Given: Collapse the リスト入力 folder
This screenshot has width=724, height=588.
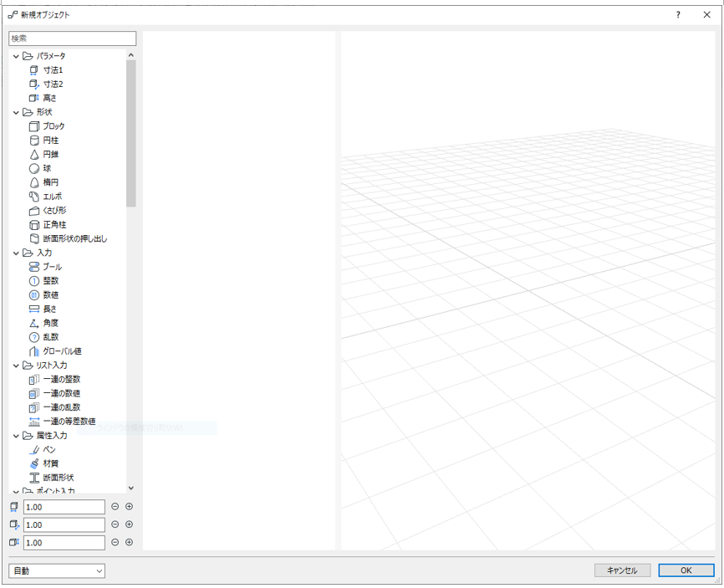Looking at the screenshot, I should tap(16, 366).
